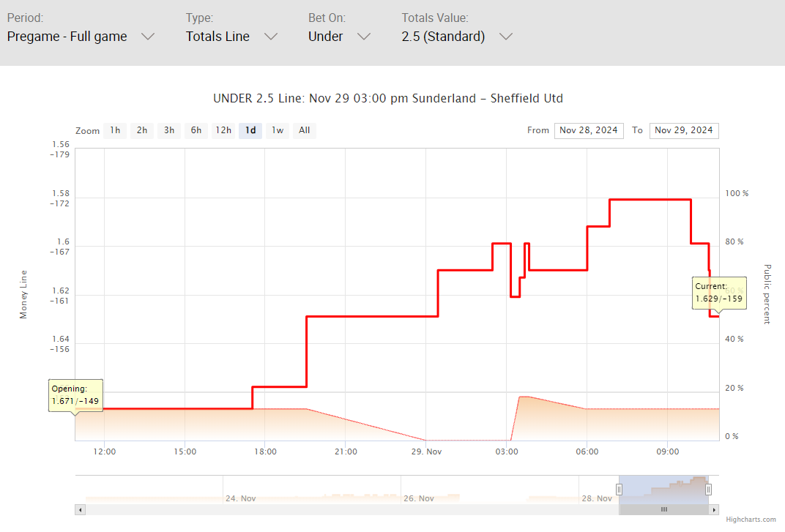The image size is (785, 532).
Task: Open the Type dropdown showing Totals Line
Action: (x=231, y=37)
